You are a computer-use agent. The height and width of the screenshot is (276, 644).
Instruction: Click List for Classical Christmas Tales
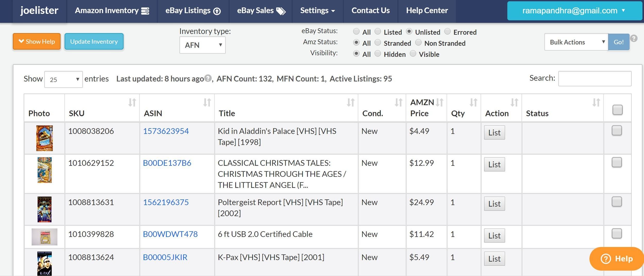pos(494,164)
